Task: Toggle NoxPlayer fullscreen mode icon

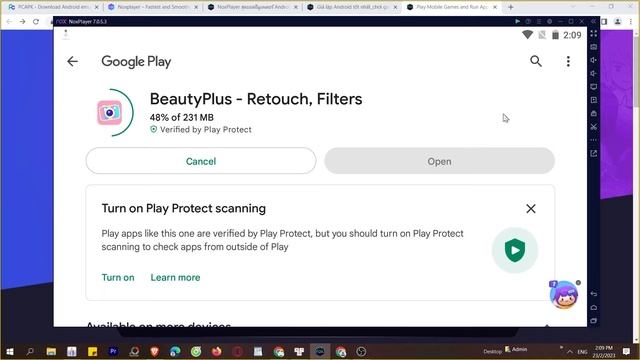Action: pyautogui.click(x=594, y=33)
